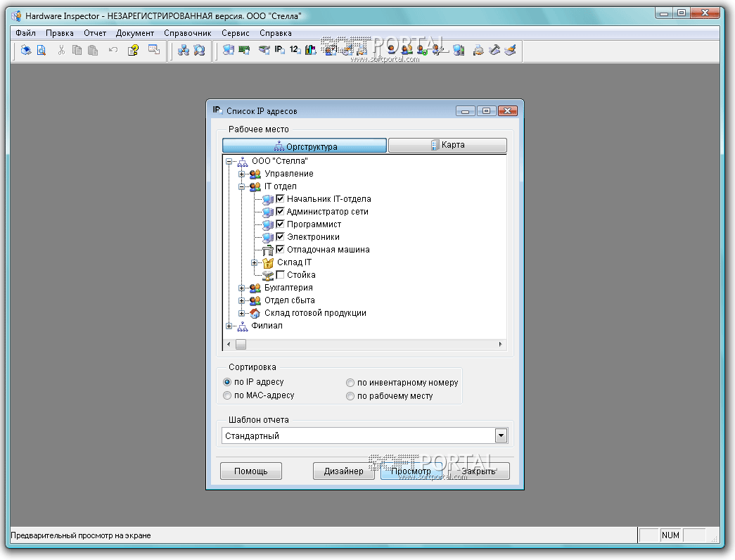Screen dimensions: 735x560
Task: Open print preview toolbar icon
Action: coord(41,50)
